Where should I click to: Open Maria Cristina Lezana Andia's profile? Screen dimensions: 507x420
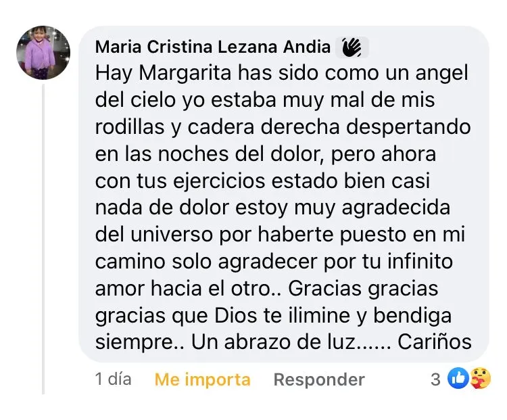pyautogui.click(x=213, y=47)
